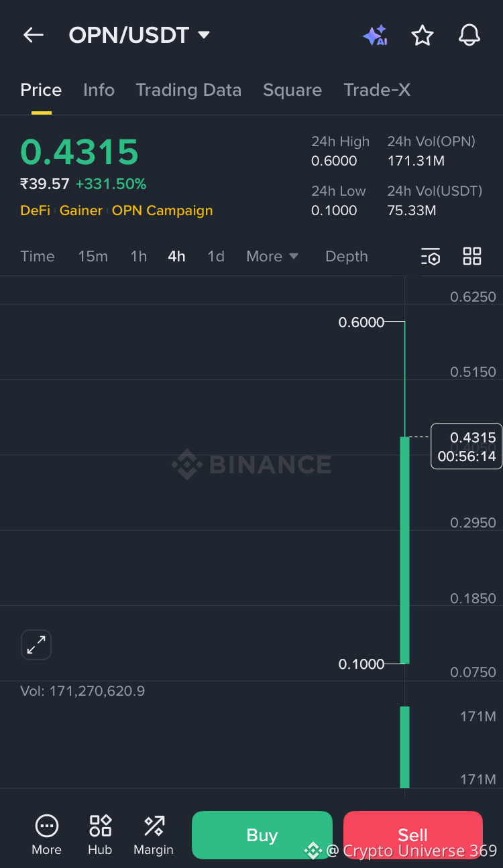
Task: Switch to the Info tab
Action: [x=99, y=90]
